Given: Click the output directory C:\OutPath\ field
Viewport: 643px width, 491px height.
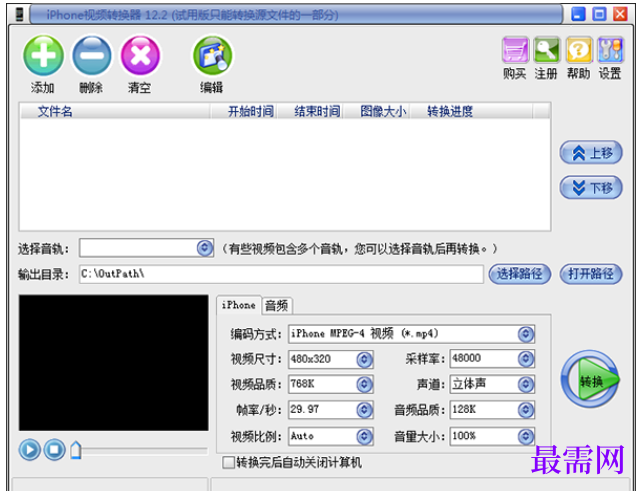Looking at the screenshot, I should point(281,274).
